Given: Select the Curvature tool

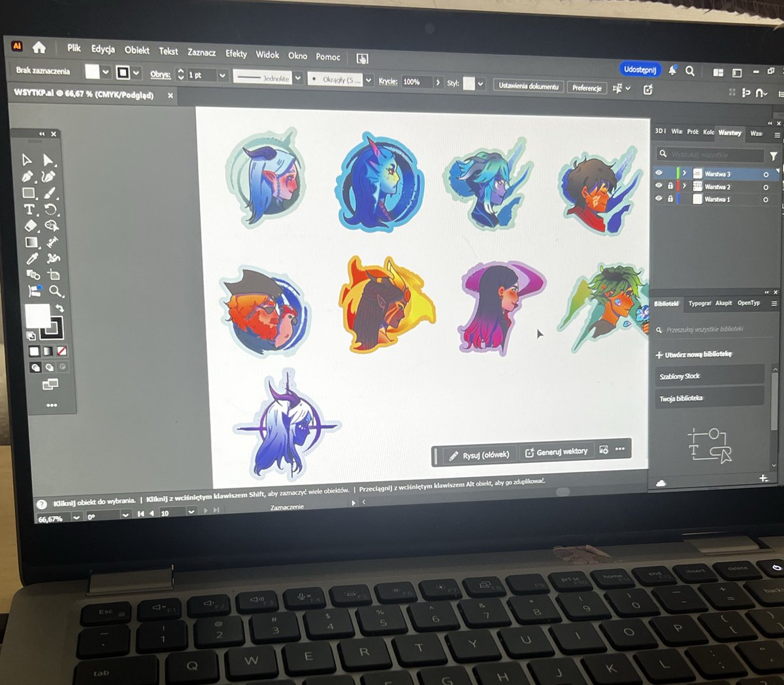Looking at the screenshot, I should click(x=48, y=176).
